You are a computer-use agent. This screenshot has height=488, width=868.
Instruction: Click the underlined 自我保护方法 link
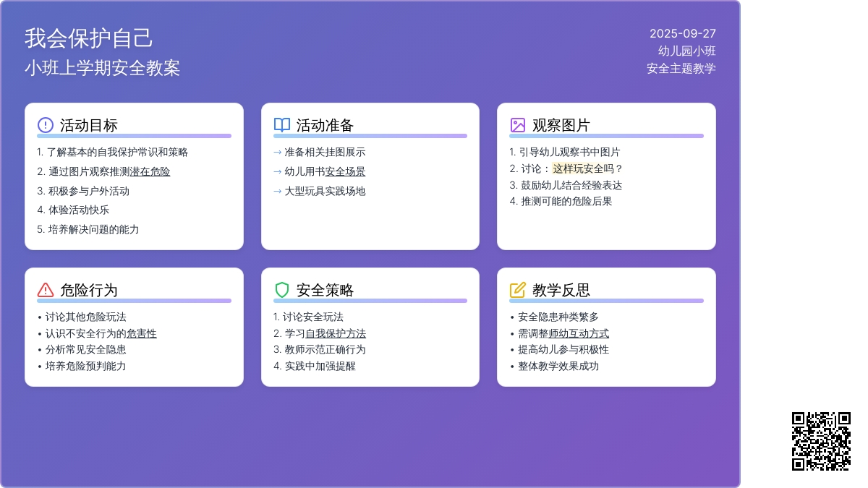click(x=336, y=333)
